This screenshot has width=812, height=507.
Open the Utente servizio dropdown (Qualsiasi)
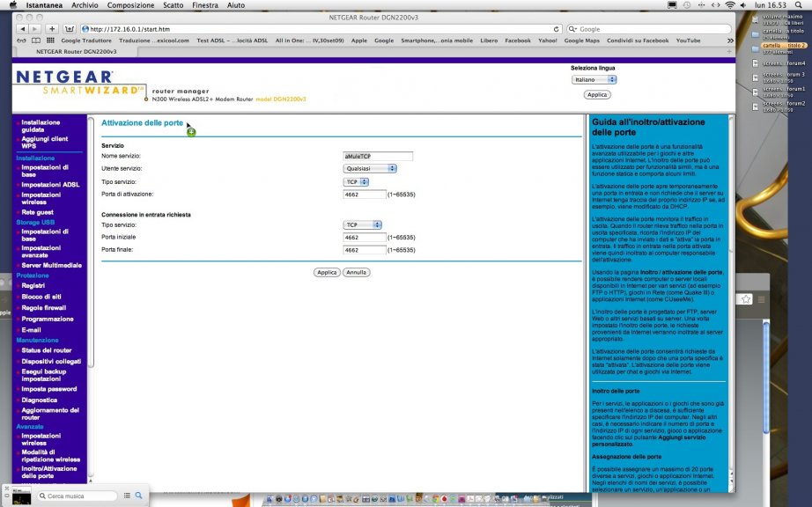(x=370, y=169)
